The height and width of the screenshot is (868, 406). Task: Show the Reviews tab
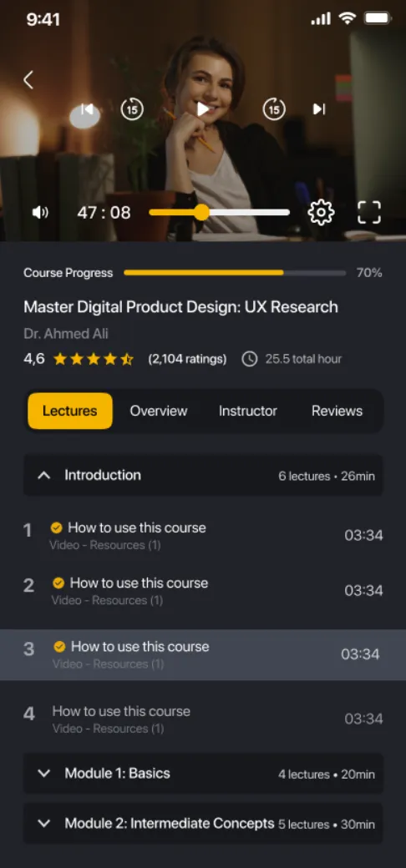click(x=337, y=411)
